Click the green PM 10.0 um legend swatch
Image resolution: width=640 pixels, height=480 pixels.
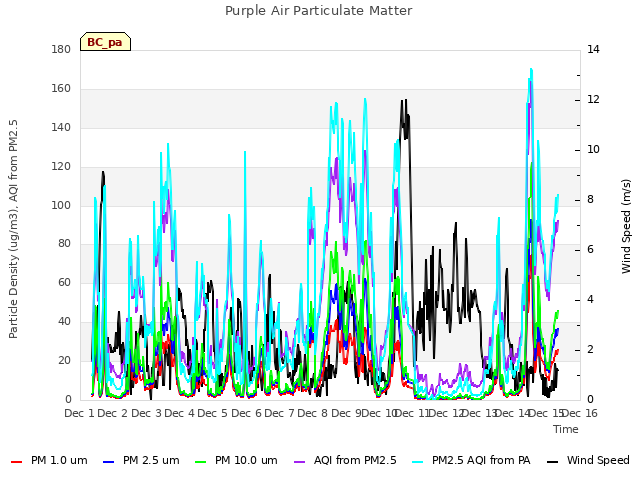[x=201, y=462]
